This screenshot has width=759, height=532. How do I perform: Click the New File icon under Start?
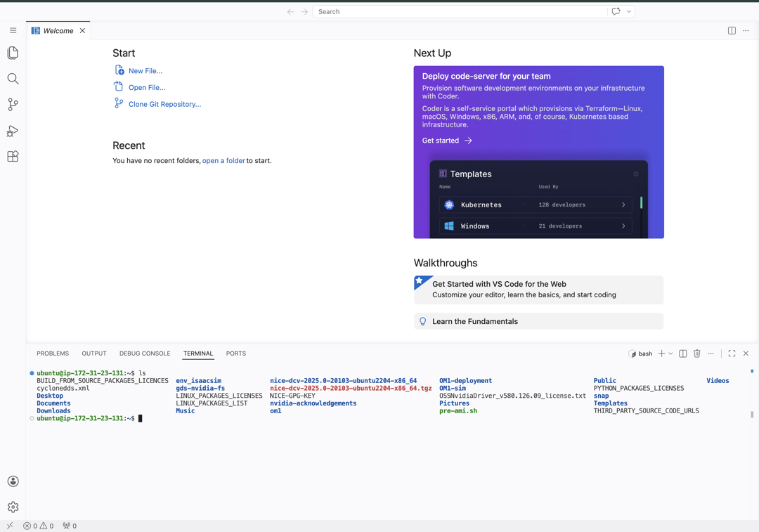pyautogui.click(x=119, y=70)
